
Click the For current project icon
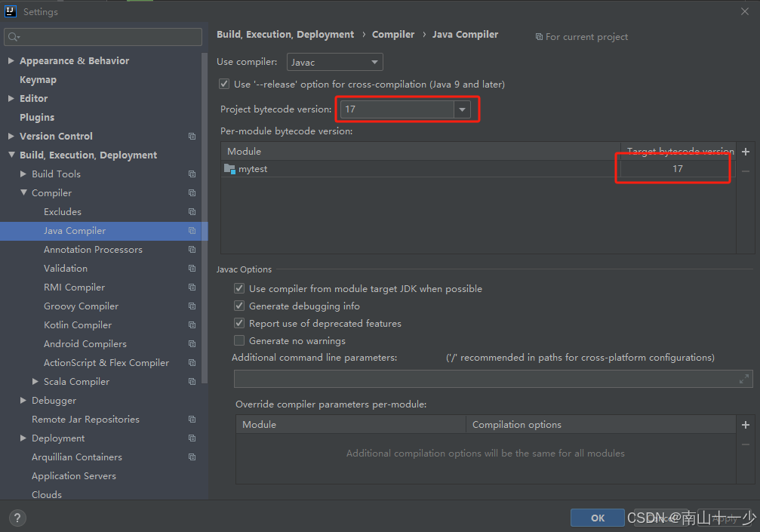(539, 37)
